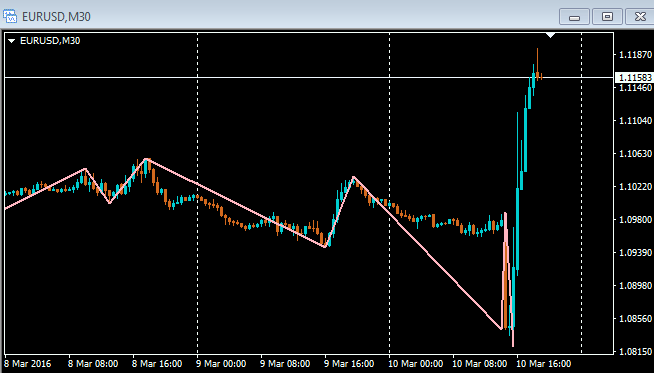The height and width of the screenshot is (373, 654).
Task: Click price scale value 1.08150
Action: pos(635,351)
